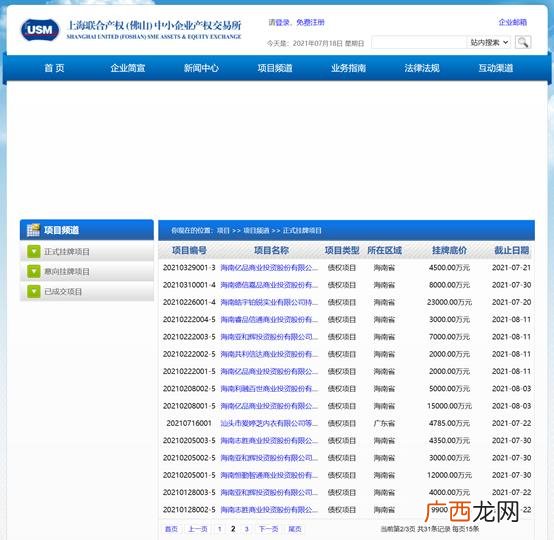Click 所在区域 column header
This screenshot has height=540, width=554.
tap(384, 251)
